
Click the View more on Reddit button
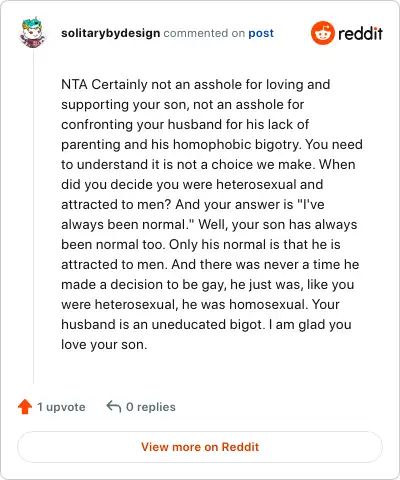pos(200,447)
